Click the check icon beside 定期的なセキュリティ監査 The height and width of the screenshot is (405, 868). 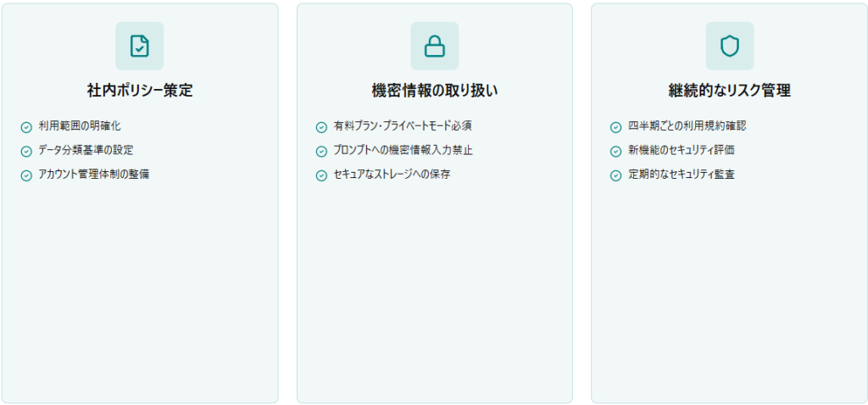click(616, 175)
